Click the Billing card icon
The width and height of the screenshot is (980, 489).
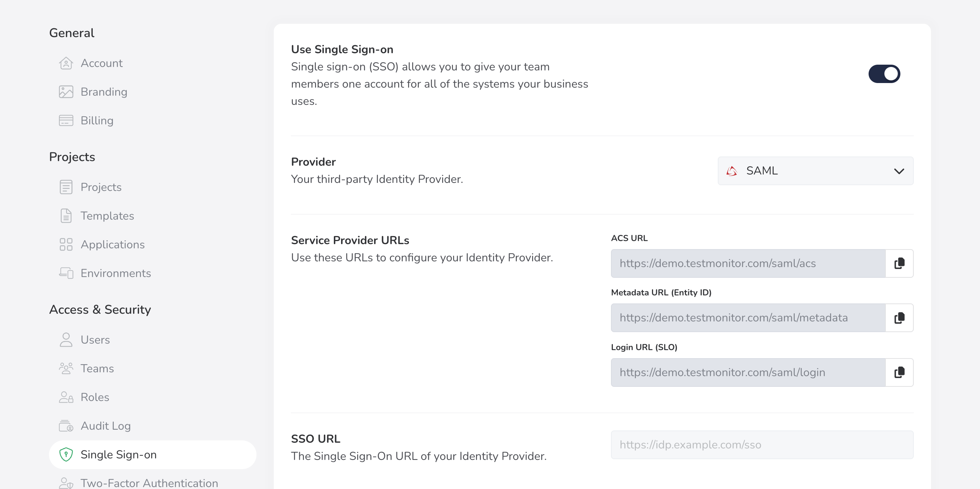(66, 121)
